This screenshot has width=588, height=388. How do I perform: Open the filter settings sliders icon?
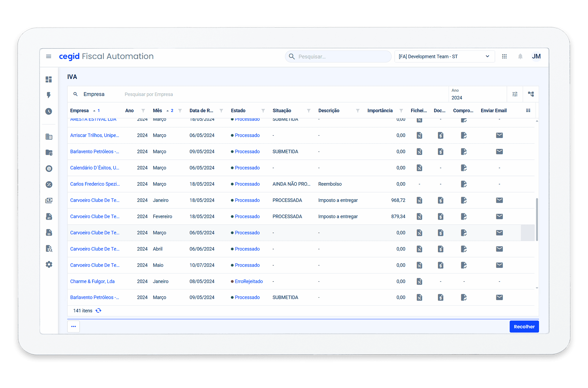[x=515, y=94]
